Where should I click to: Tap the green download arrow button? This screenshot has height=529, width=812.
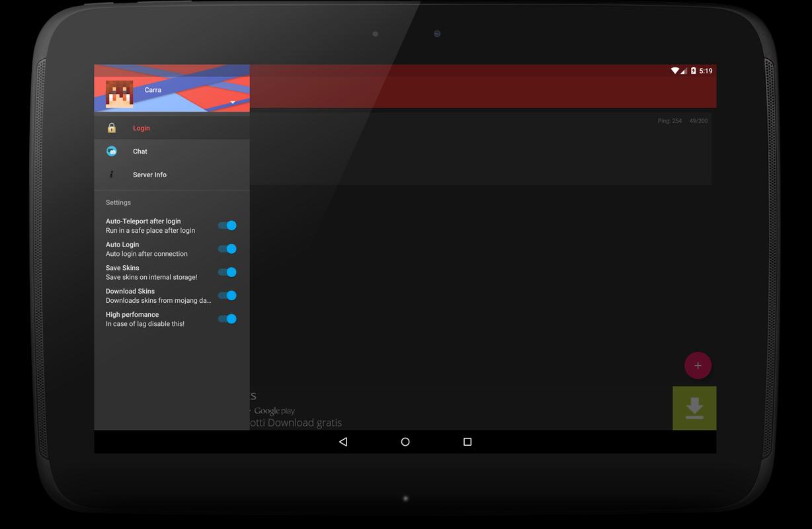tap(694, 408)
